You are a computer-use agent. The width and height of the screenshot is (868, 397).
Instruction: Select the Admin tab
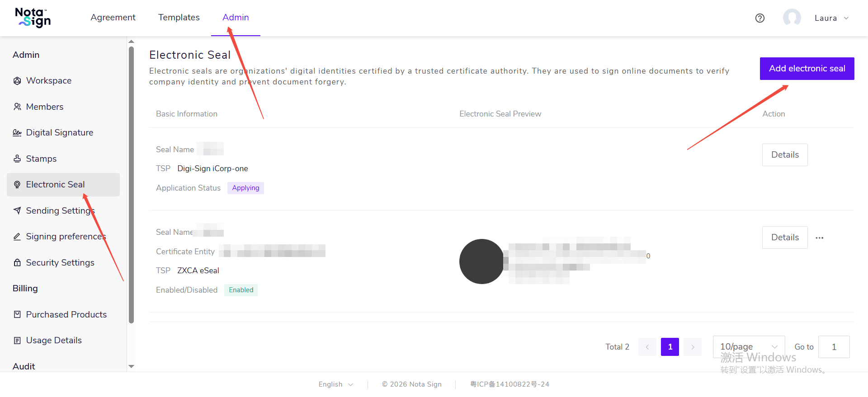(x=236, y=18)
